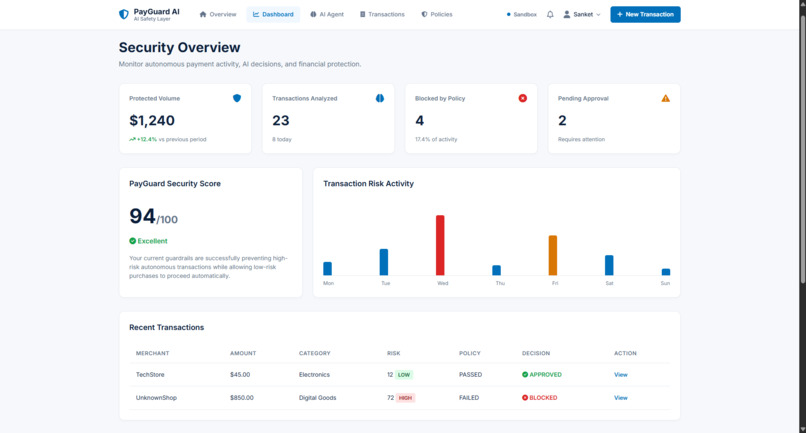Click the green trend arrow next to +12.4%

click(132, 139)
